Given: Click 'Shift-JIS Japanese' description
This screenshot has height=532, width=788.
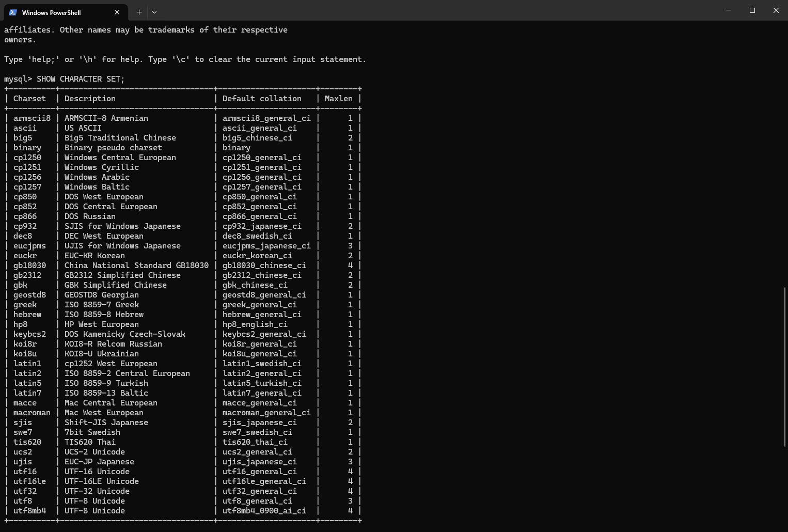Looking at the screenshot, I should point(106,423).
